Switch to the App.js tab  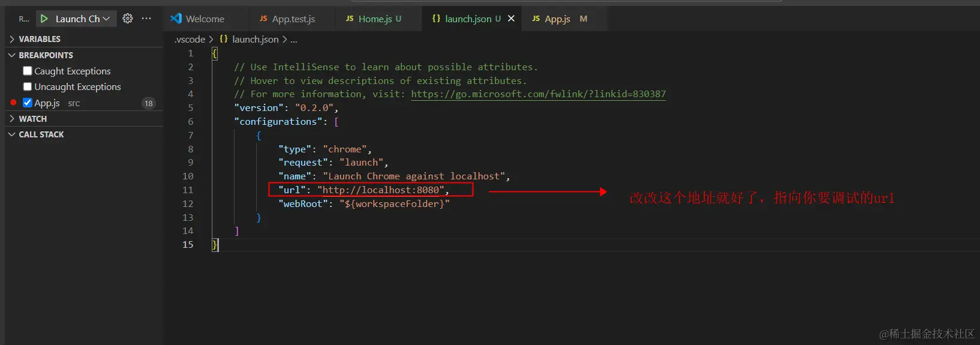[558, 19]
